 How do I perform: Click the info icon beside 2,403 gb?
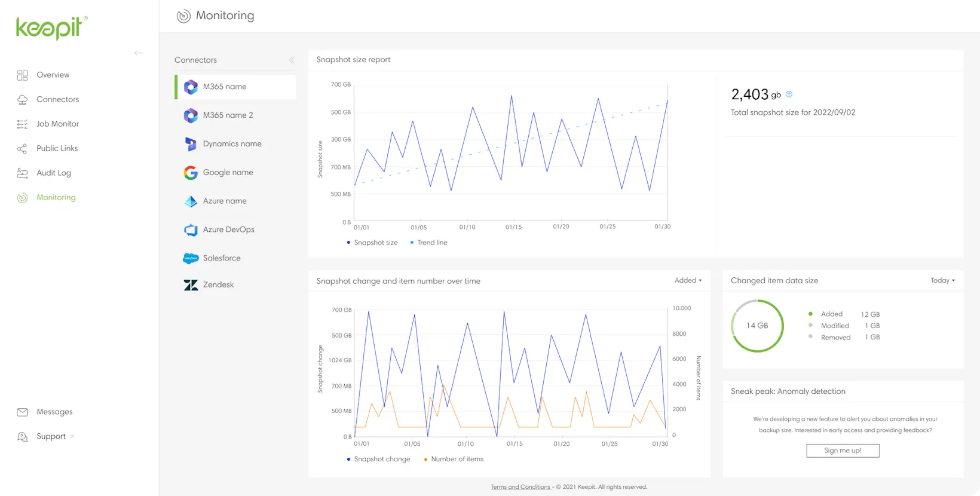pos(789,94)
